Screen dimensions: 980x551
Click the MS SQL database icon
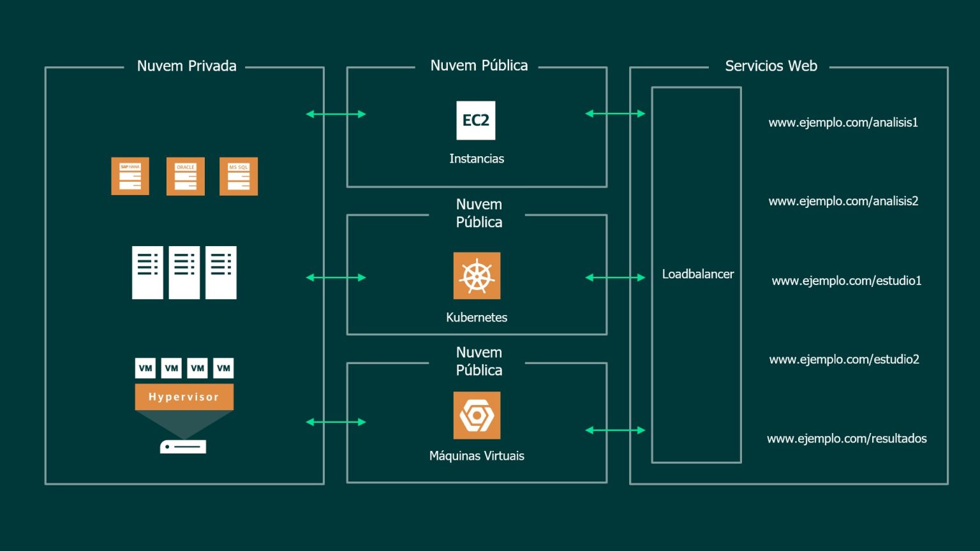click(239, 176)
